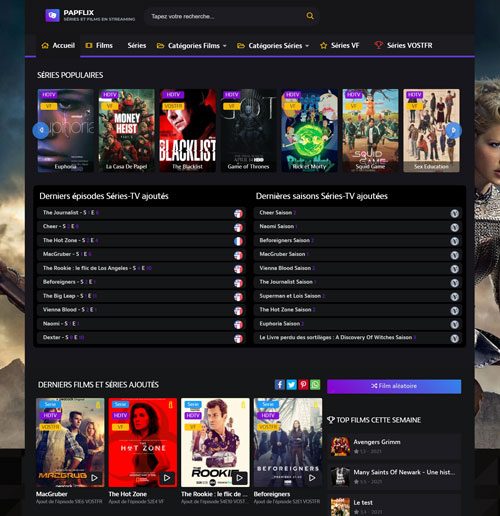Open the Séries VF menu item
The width and height of the screenshot is (500, 516).
click(340, 45)
